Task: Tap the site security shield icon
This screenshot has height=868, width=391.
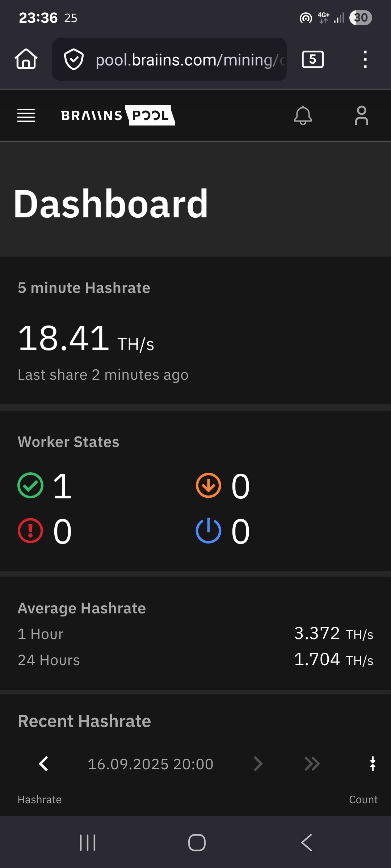Action: point(74,59)
